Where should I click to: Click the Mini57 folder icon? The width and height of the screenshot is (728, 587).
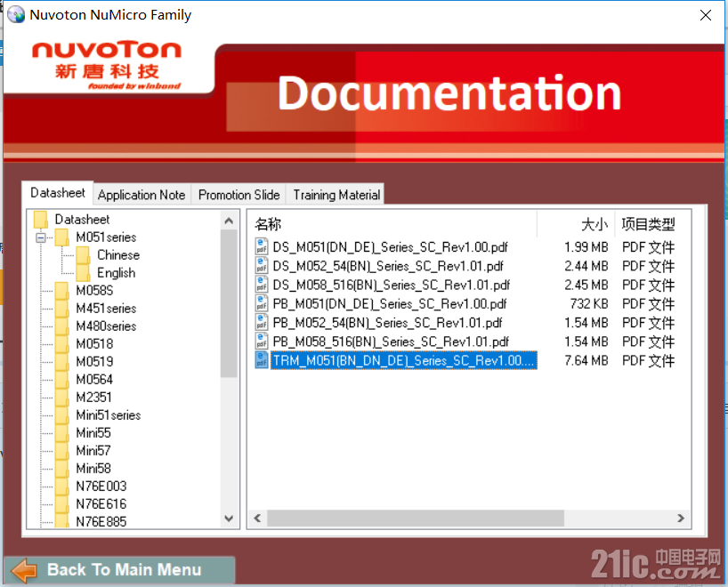tap(61, 451)
